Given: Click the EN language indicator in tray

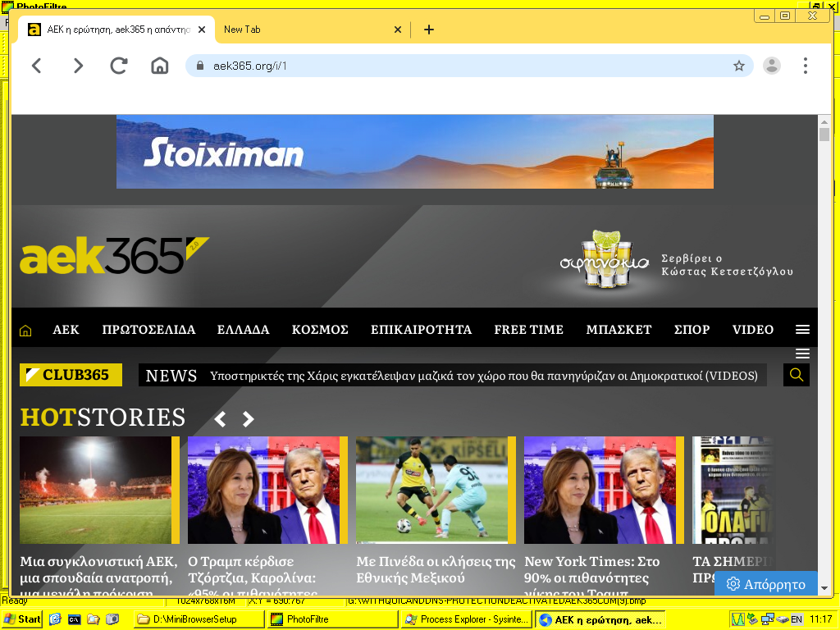Looking at the screenshot, I should click(x=796, y=619).
